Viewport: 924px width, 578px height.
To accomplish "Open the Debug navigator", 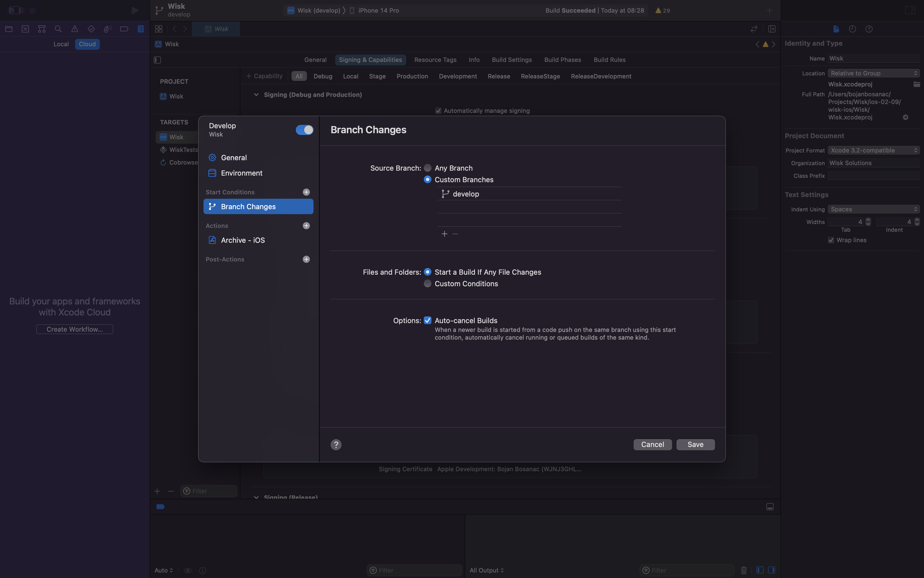I will click(x=108, y=29).
